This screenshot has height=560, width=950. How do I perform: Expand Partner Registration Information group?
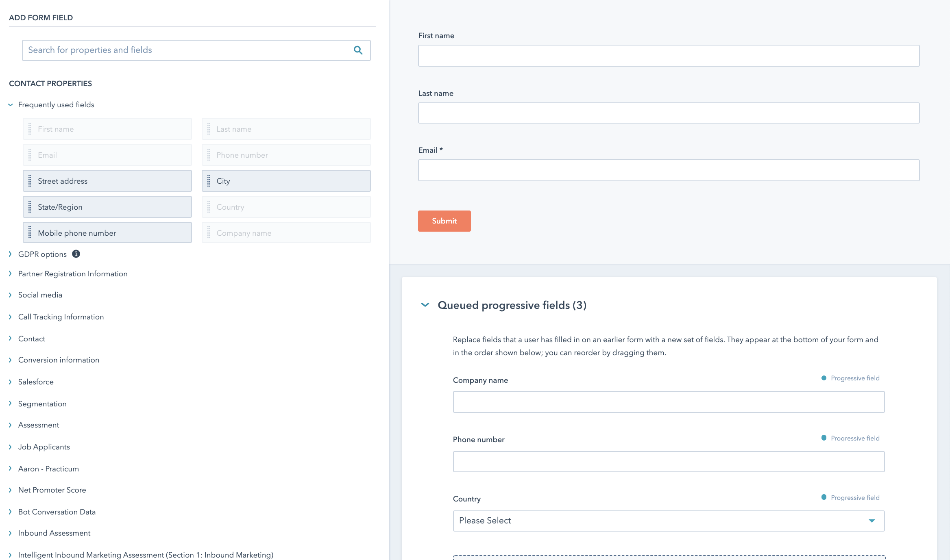coord(72,274)
